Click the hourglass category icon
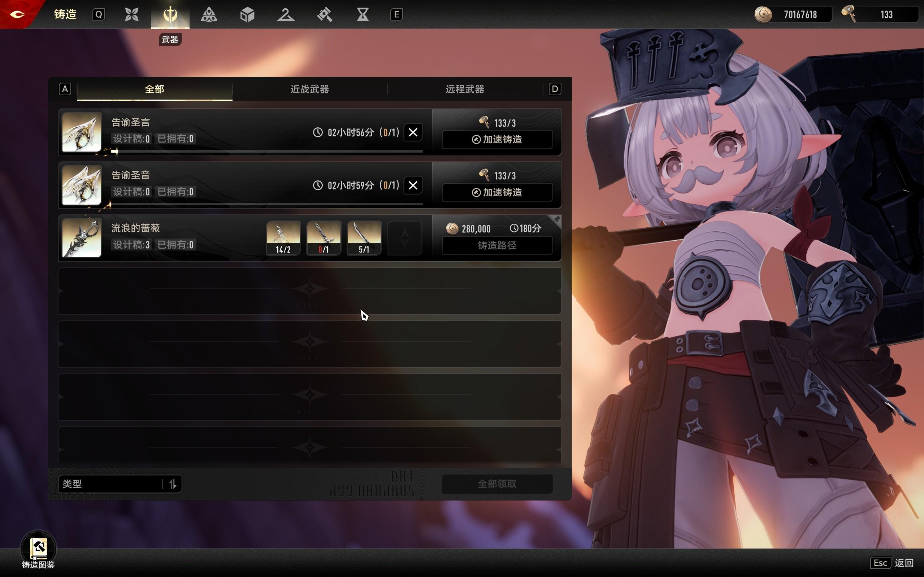924x577 pixels. (363, 14)
